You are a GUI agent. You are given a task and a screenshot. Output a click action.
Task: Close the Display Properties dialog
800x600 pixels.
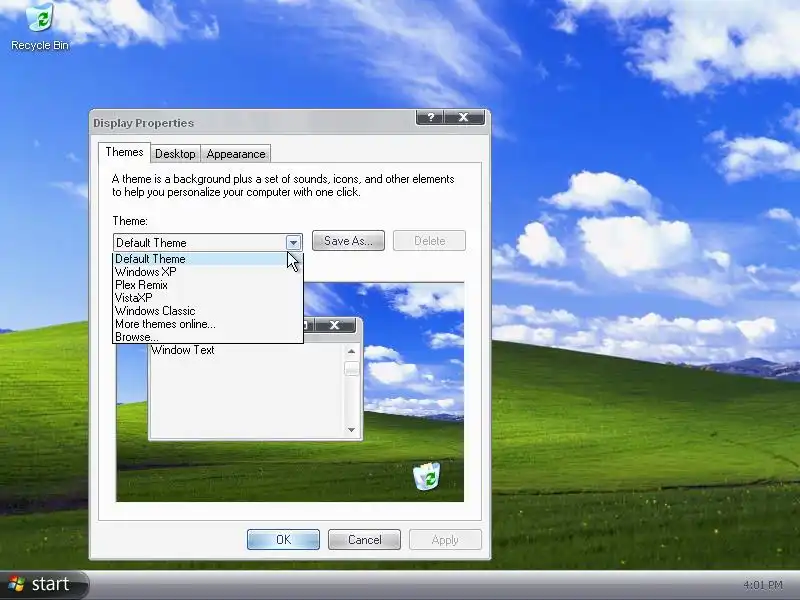coord(464,117)
